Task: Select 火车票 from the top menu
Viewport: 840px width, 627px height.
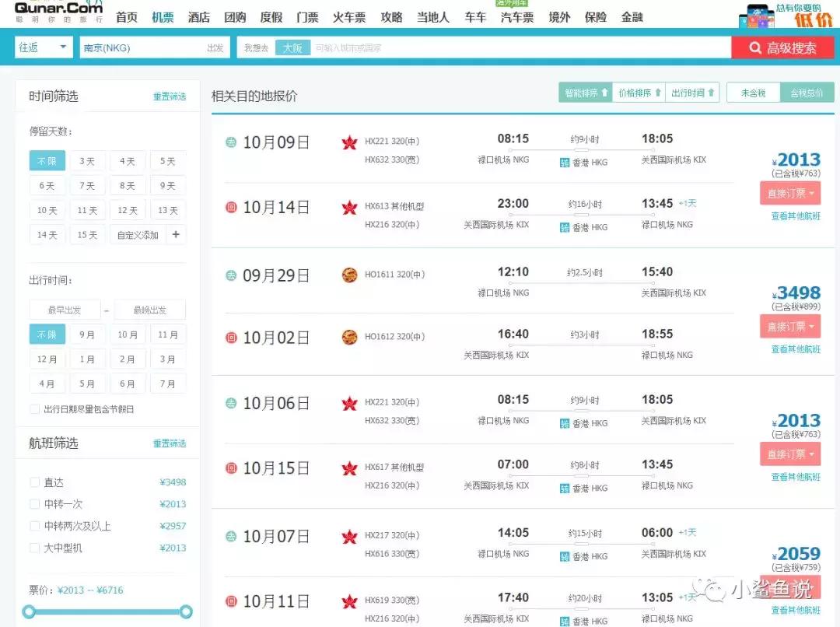Action: pos(349,16)
